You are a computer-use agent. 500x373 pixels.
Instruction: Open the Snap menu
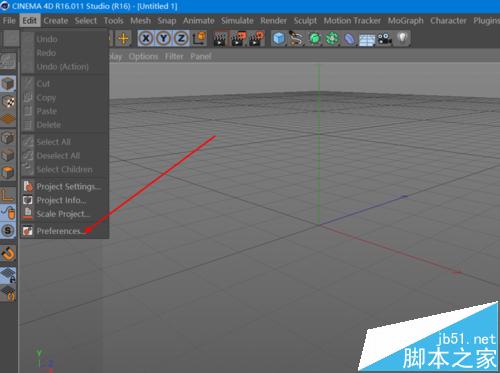coord(167,21)
